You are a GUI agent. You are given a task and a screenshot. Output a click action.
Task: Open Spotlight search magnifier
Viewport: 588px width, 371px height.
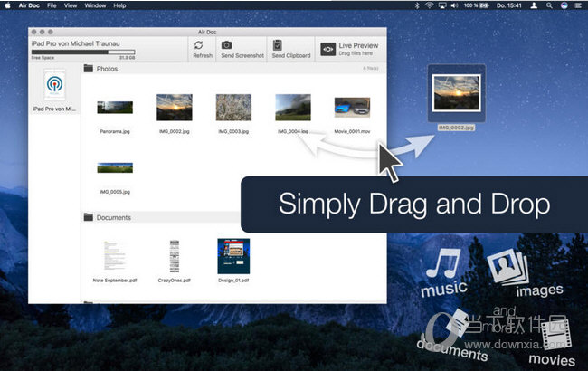pos(549,5)
